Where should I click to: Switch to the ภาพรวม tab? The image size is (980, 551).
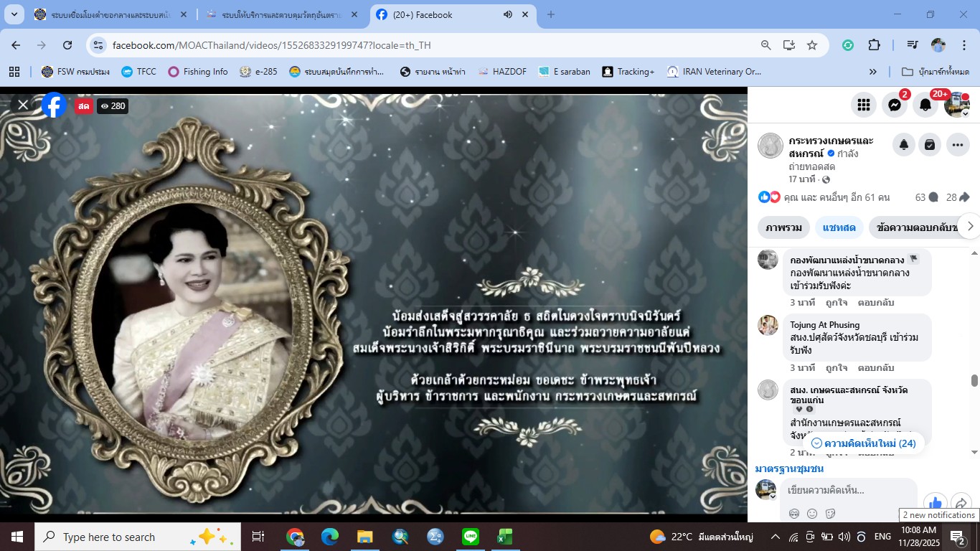[783, 227]
